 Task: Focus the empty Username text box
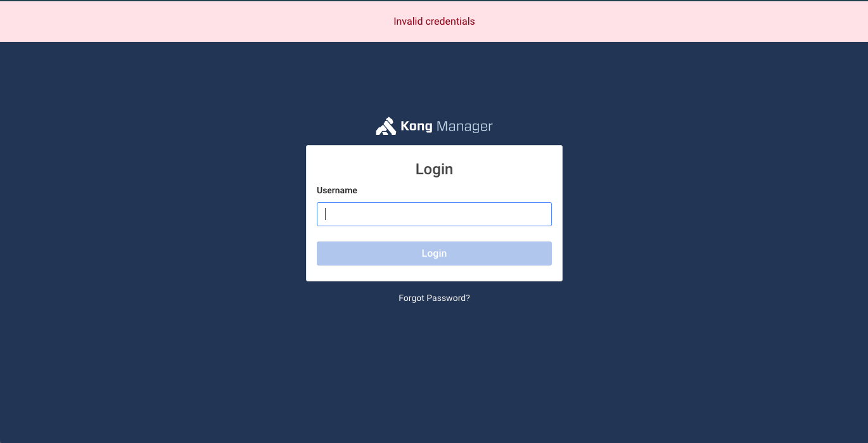(434, 214)
